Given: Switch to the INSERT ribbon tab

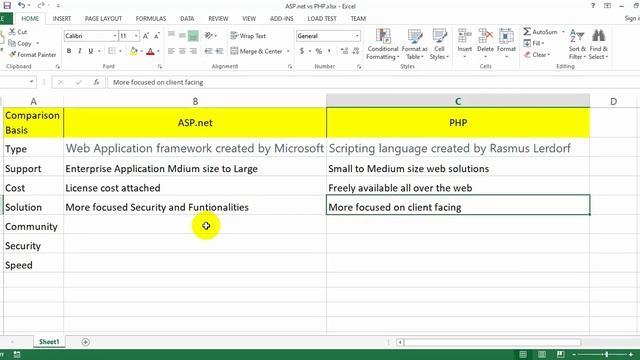Looking at the screenshot, I should pos(62,19).
